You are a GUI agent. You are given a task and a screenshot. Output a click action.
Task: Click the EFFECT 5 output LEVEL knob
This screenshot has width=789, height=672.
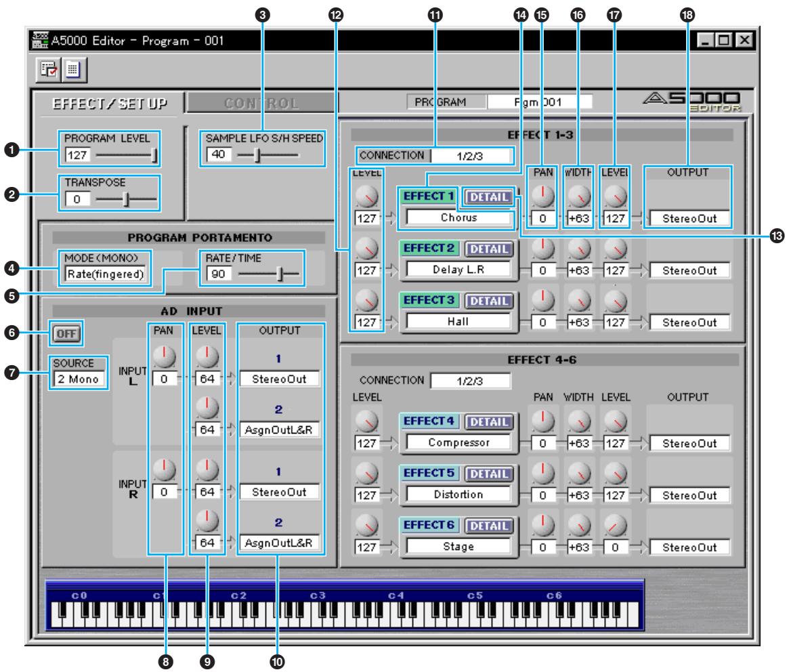point(615,473)
